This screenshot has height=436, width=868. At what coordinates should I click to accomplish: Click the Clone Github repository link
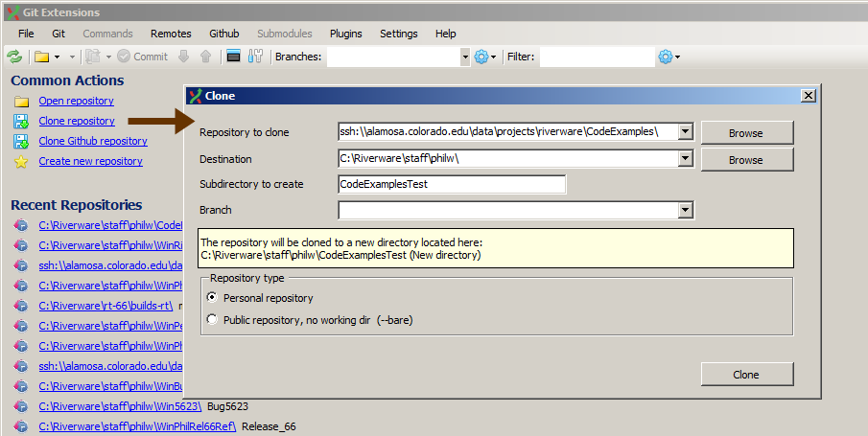coord(93,141)
